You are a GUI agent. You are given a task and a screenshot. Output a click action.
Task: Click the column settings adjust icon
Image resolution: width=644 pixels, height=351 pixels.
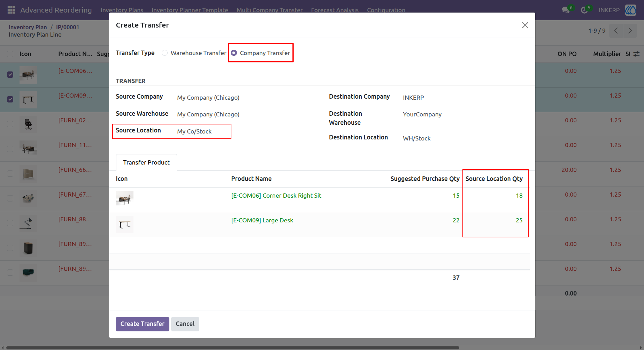click(636, 54)
